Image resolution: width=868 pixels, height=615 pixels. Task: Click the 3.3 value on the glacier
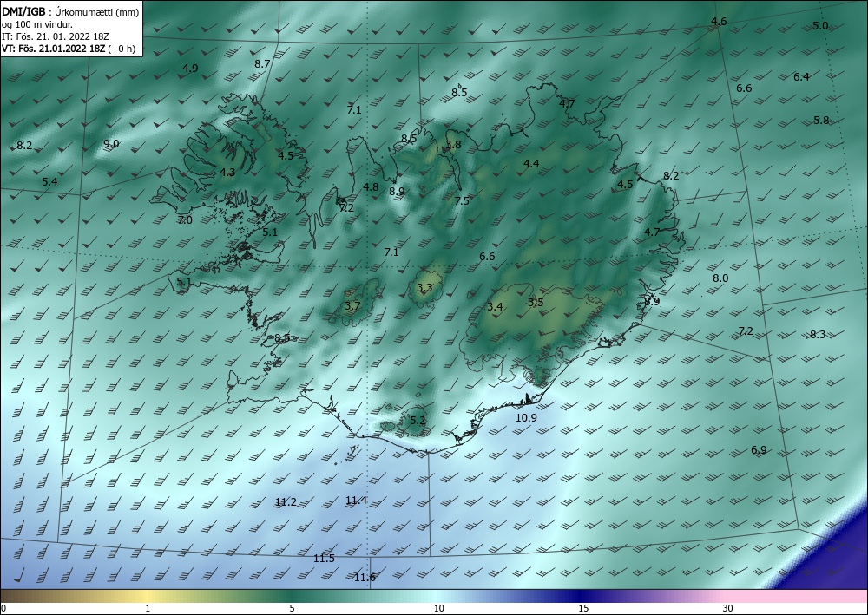(424, 288)
